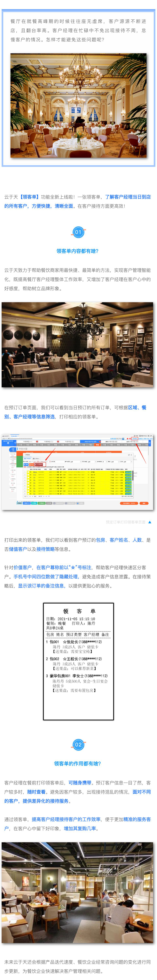Click the blue triangle beside the screenshot caption
This screenshot has height=980, width=157.
click(150, 522)
